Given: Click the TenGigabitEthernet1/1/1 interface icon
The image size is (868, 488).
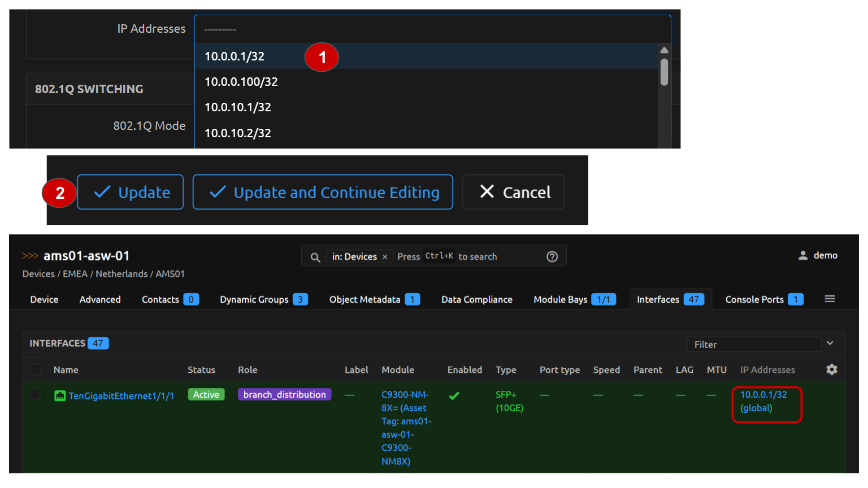Looking at the screenshot, I should point(59,396).
